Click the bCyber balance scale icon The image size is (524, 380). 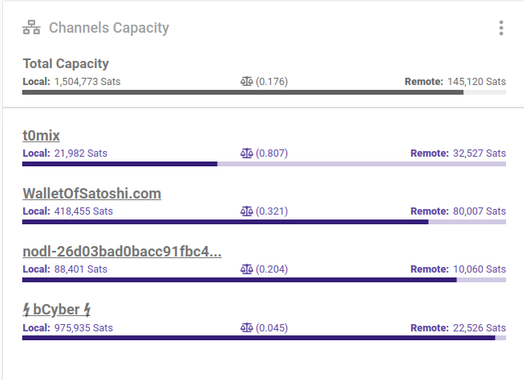click(247, 328)
